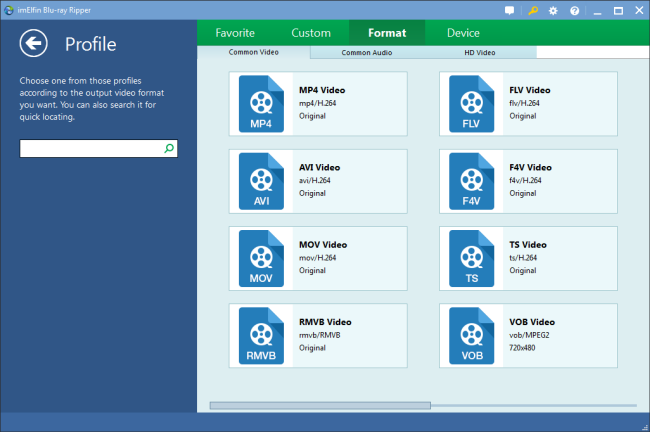Click the search magnifier icon

(x=169, y=148)
